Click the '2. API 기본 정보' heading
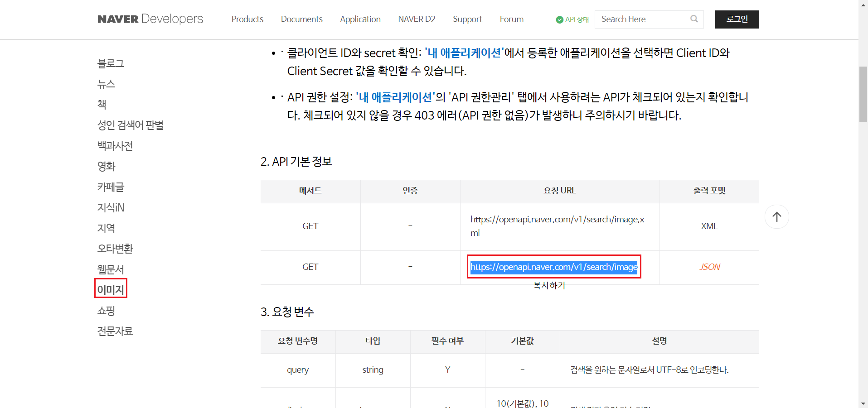This screenshot has width=868, height=408. point(296,162)
